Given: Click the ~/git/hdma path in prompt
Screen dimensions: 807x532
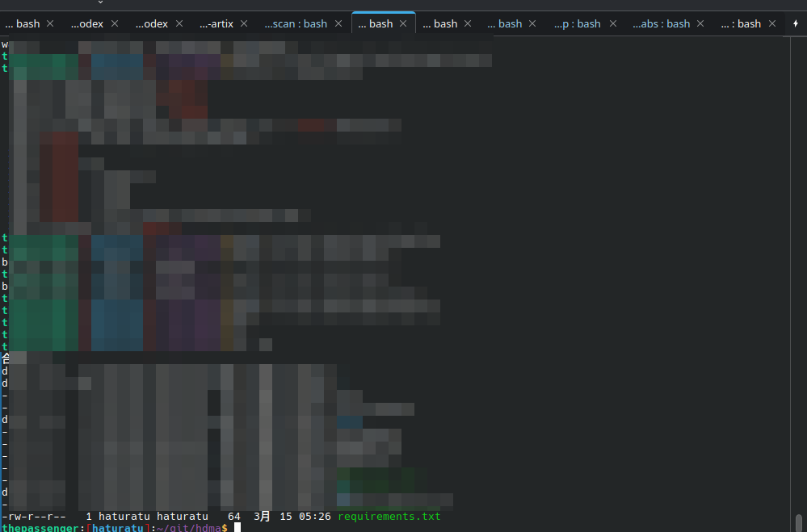Looking at the screenshot, I should 189,528.
